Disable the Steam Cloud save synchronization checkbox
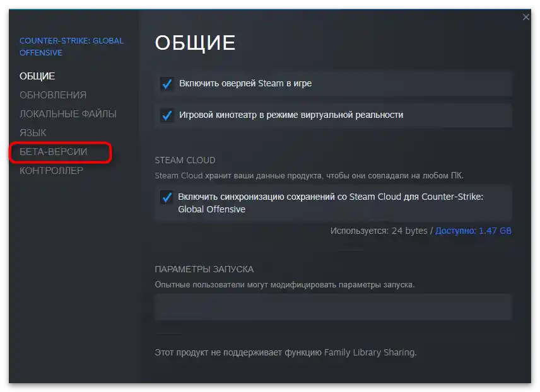 coord(167,197)
